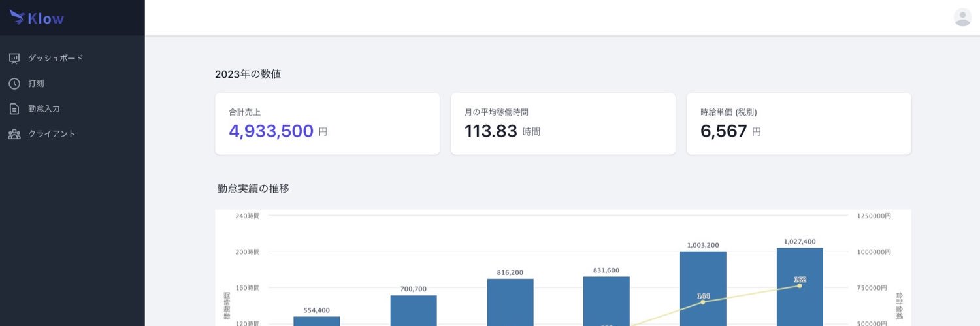Click the 月の平均稼働時間 label
The height and width of the screenshot is (326, 980).
point(497,112)
